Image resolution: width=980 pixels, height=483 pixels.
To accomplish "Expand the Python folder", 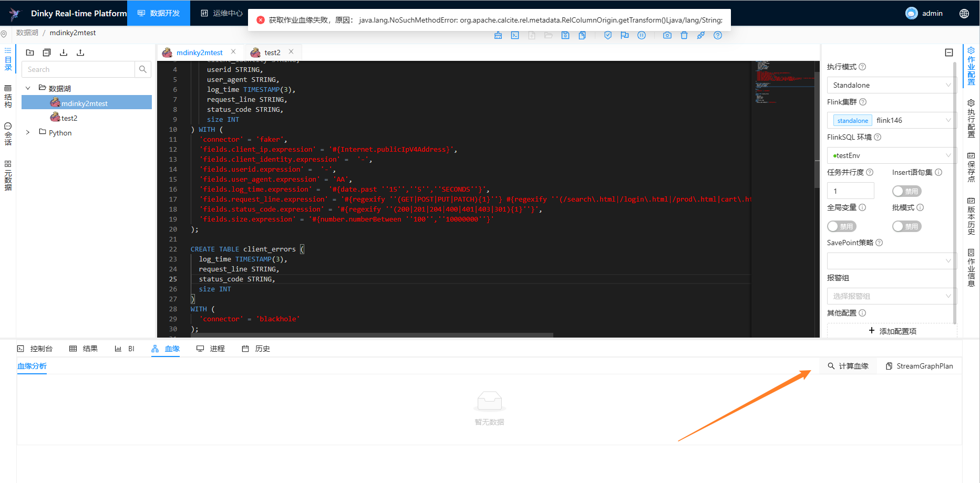I will click(x=28, y=132).
